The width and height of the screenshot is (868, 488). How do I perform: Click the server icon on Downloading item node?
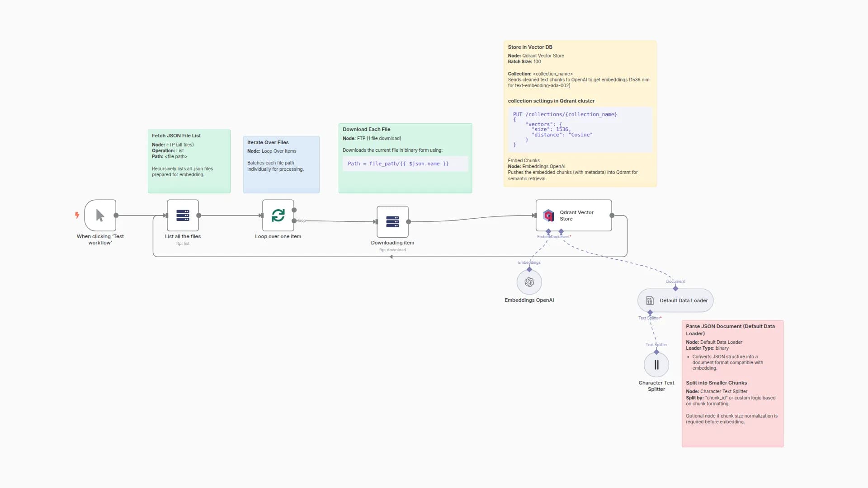point(392,222)
